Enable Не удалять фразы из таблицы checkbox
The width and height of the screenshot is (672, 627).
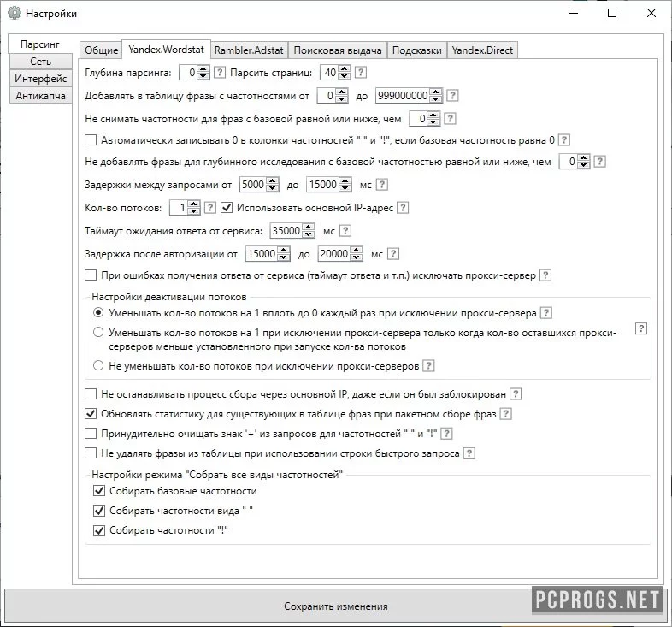click(91, 453)
